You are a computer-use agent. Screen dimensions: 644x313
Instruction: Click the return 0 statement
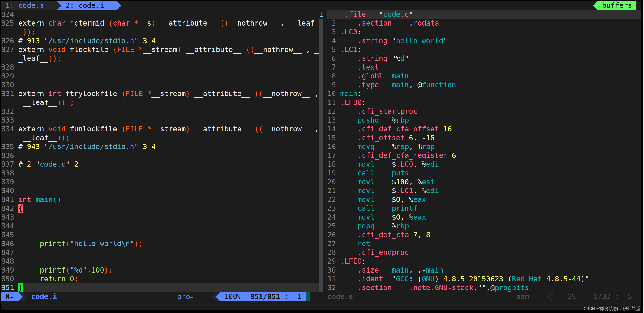point(59,279)
